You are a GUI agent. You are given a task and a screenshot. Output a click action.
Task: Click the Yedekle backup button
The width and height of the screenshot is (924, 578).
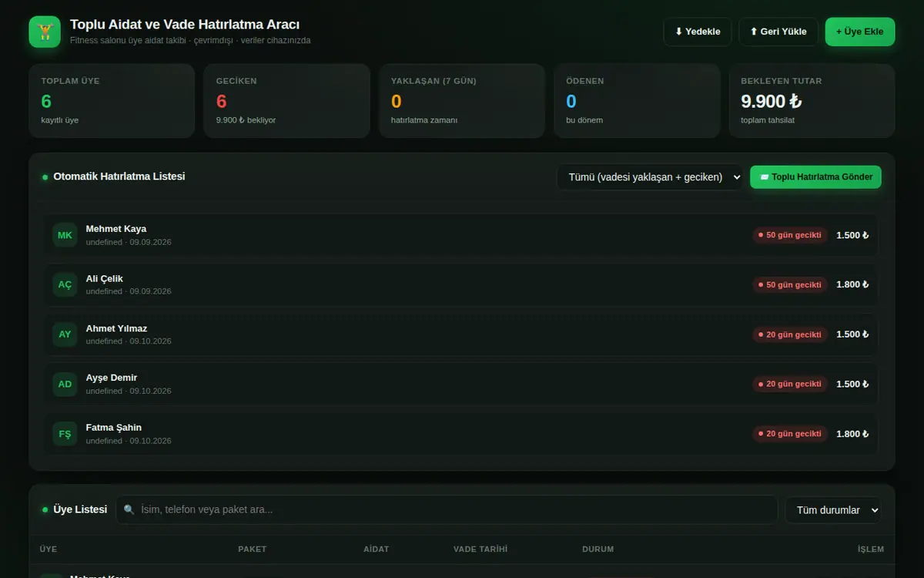(x=698, y=32)
